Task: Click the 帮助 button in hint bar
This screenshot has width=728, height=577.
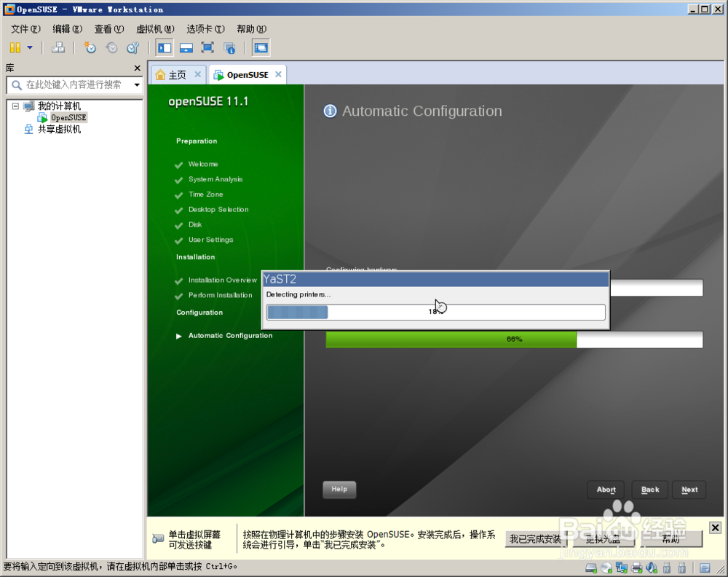Action: [x=671, y=539]
